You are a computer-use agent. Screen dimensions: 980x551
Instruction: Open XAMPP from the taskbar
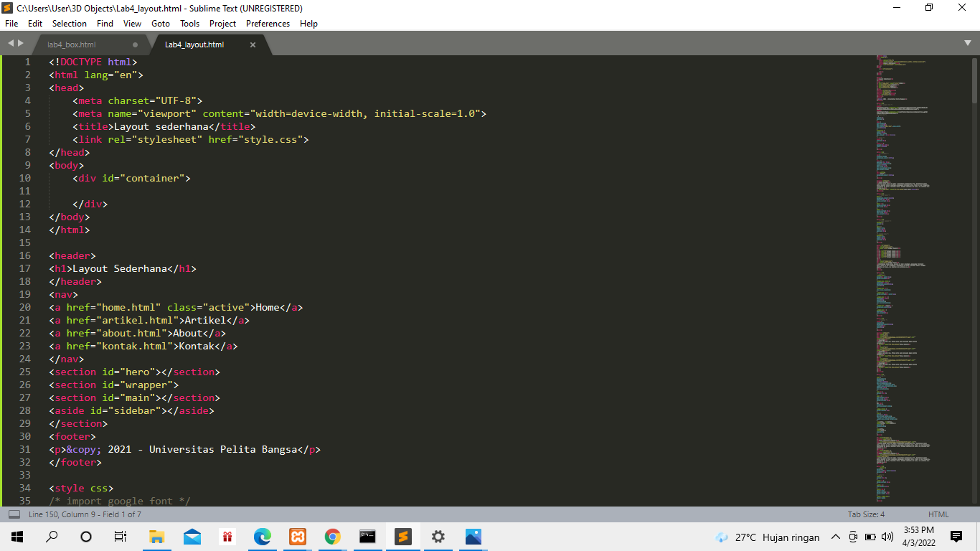pyautogui.click(x=298, y=537)
